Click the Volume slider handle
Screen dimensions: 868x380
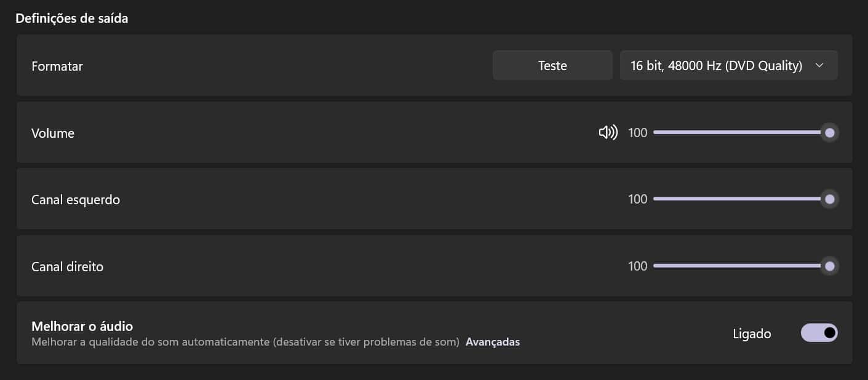point(829,132)
